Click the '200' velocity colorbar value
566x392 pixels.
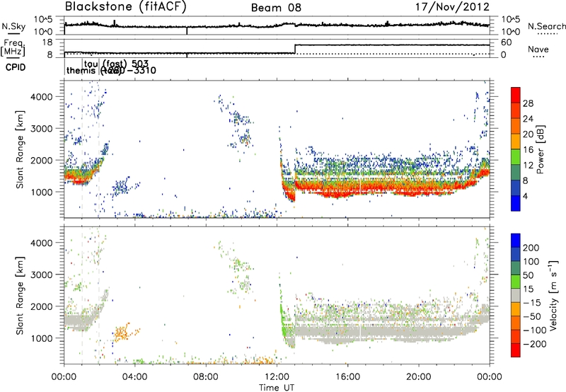click(x=531, y=248)
